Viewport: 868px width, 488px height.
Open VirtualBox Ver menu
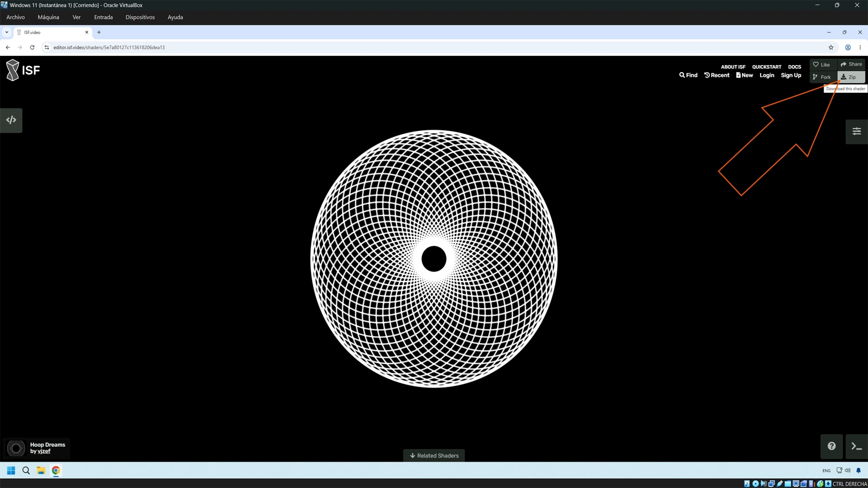tap(76, 17)
